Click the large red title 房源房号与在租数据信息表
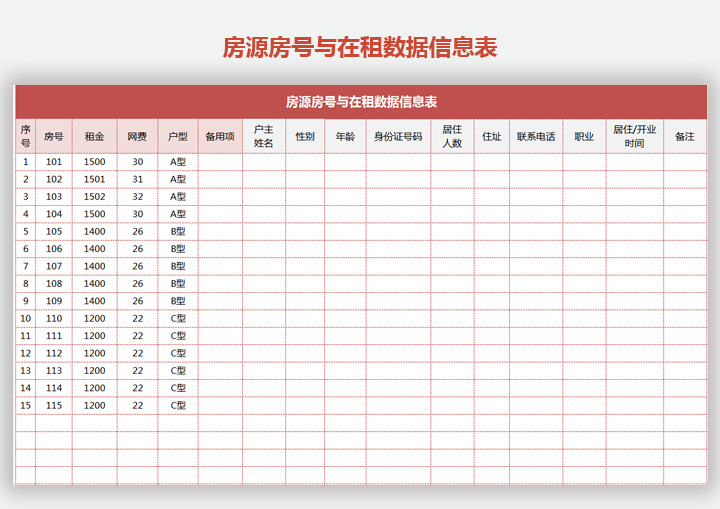Screen dimensions: 720x509 (360, 47)
